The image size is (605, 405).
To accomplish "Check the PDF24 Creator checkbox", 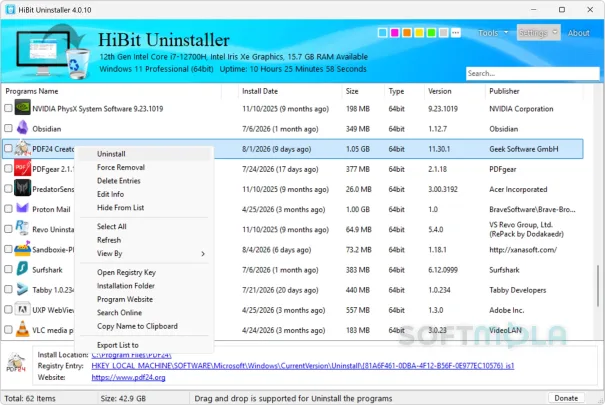I will [8, 148].
